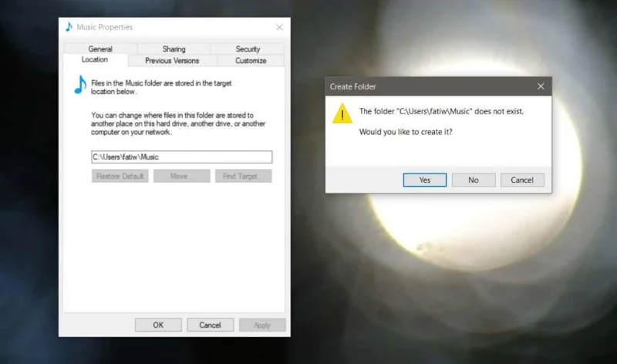The width and height of the screenshot is (617, 364).
Task: Click the "does not exist" message text
Action: (x=441, y=111)
